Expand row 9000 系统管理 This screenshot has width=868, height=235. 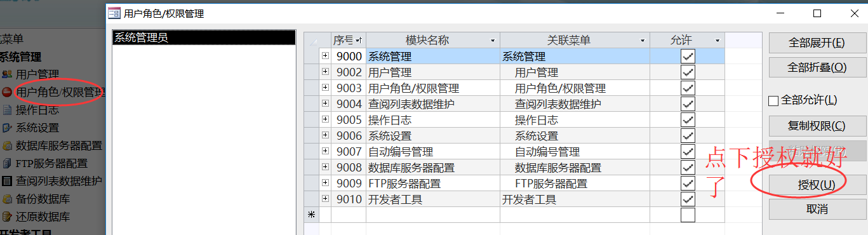(x=325, y=56)
